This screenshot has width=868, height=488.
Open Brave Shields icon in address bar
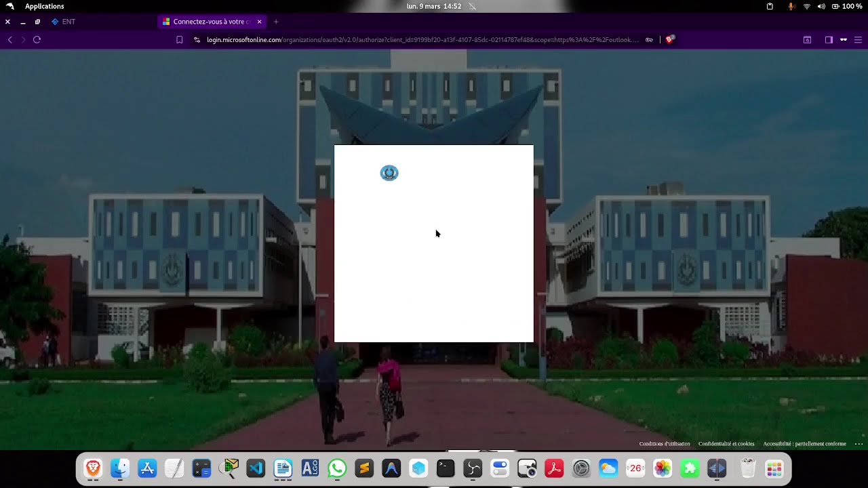click(669, 39)
